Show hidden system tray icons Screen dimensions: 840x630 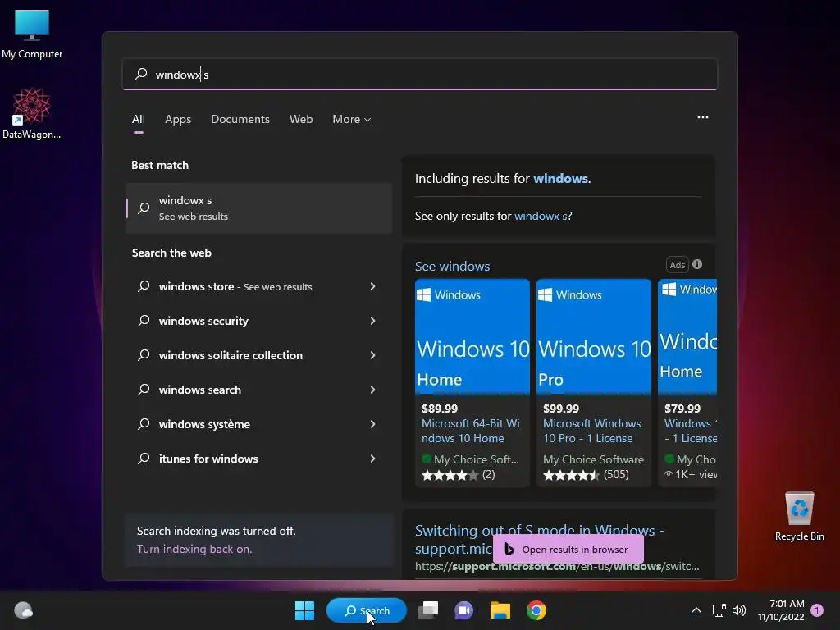tap(696, 610)
